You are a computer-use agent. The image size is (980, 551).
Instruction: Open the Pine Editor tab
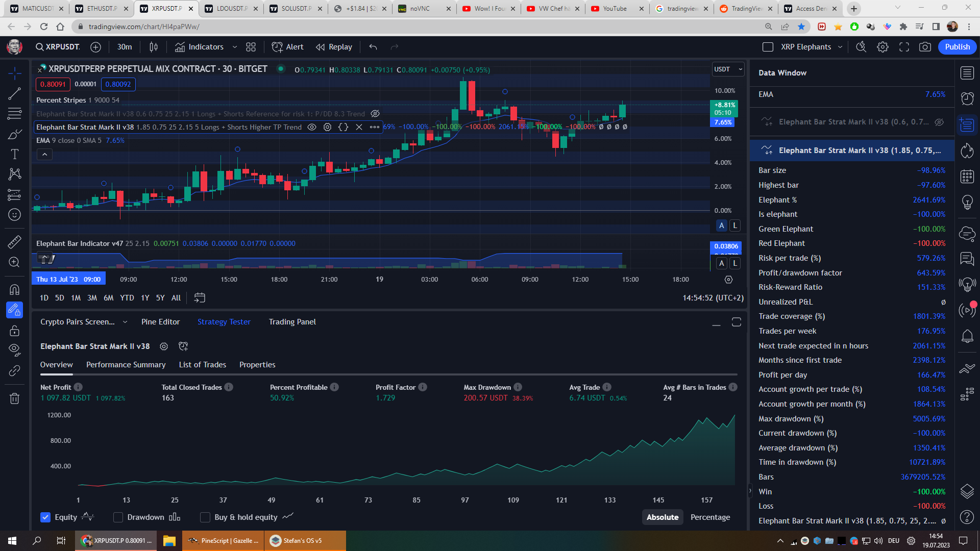pyautogui.click(x=160, y=322)
